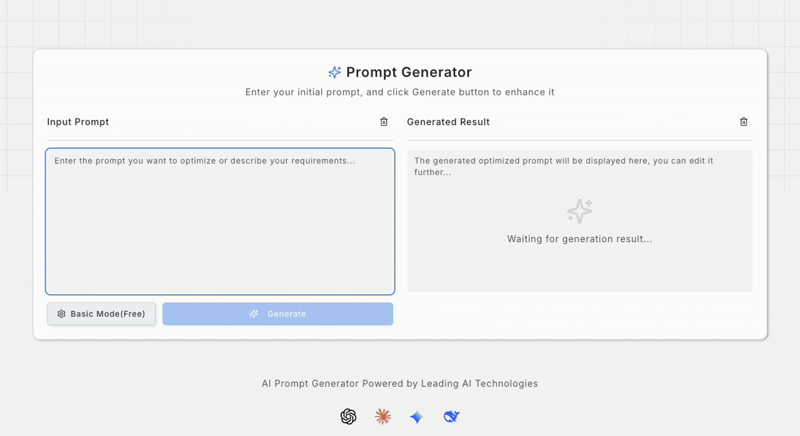Click "AI Prompt Generator Powered by Leading AI Technologies"
The height and width of the screenshot is (436, 800).
pyautogui.click(x=399, y=383)
